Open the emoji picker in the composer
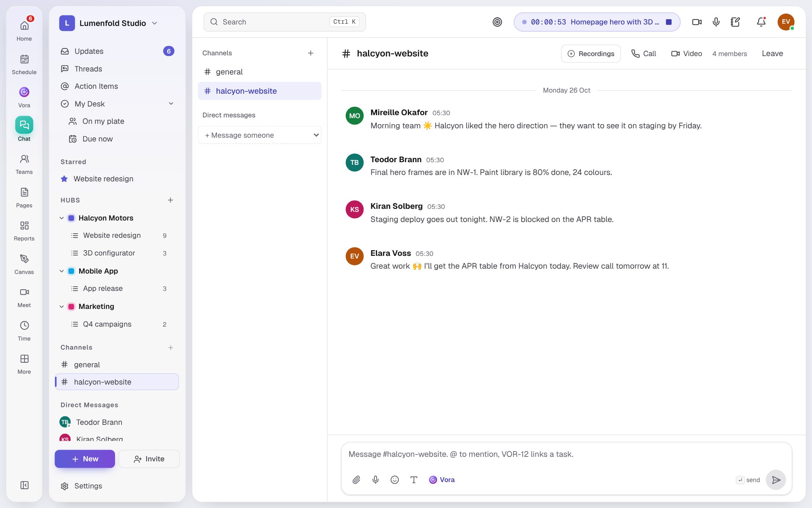Viewport: 812px width, 508px height. click(394, 479)
